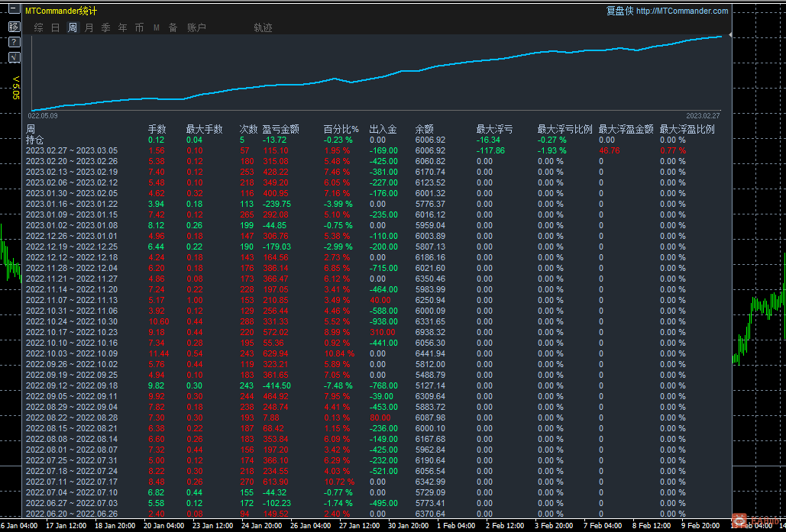Switch to the '月' monthly tab

tap(89, 28)
